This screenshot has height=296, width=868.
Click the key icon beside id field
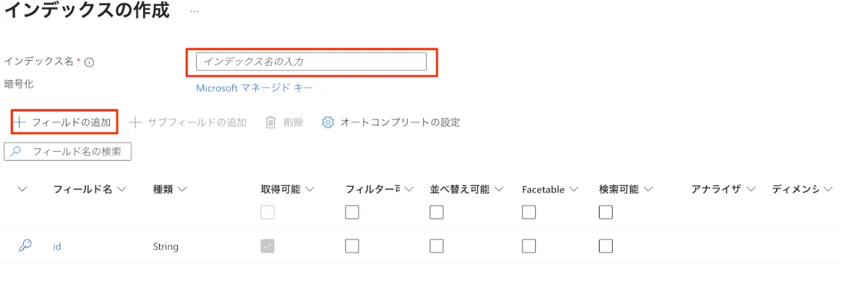(25, 245)
